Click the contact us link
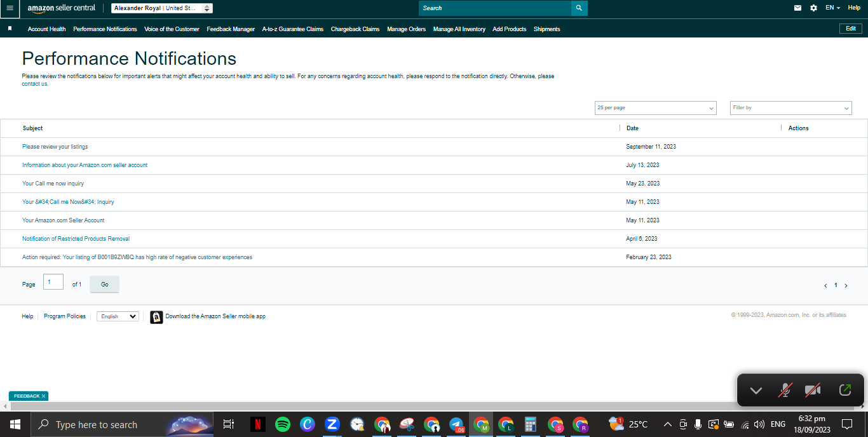868x437 pixels. coord(35,84)
